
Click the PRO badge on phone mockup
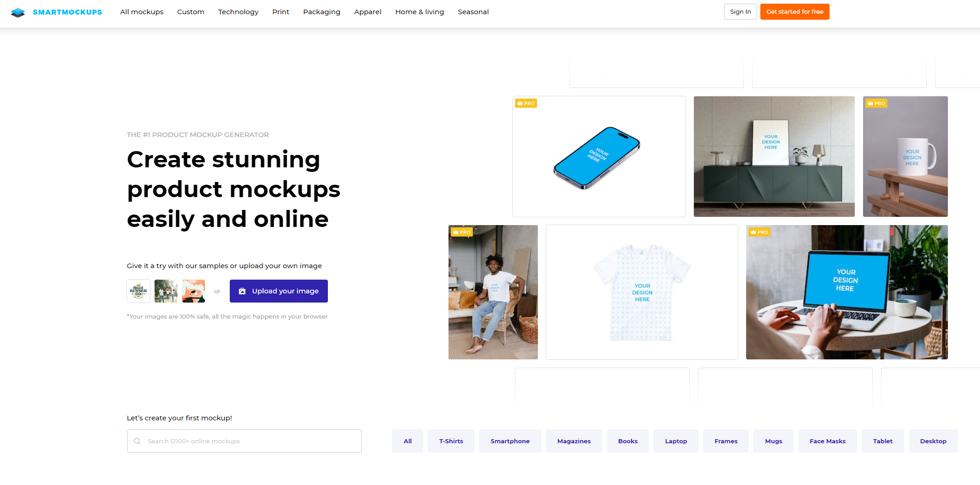[526, 103]
